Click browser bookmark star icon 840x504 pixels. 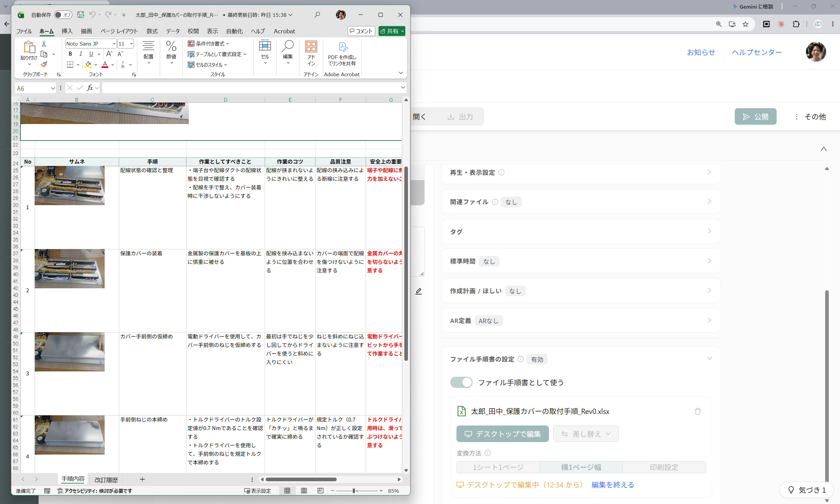[745, 24]
